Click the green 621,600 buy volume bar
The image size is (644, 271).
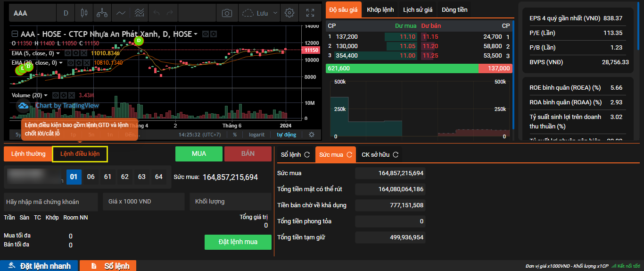(x=402, y=68)
